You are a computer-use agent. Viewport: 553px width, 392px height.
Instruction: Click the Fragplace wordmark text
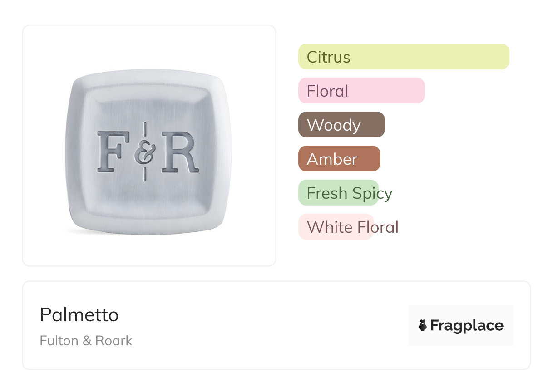coord(467,325)
